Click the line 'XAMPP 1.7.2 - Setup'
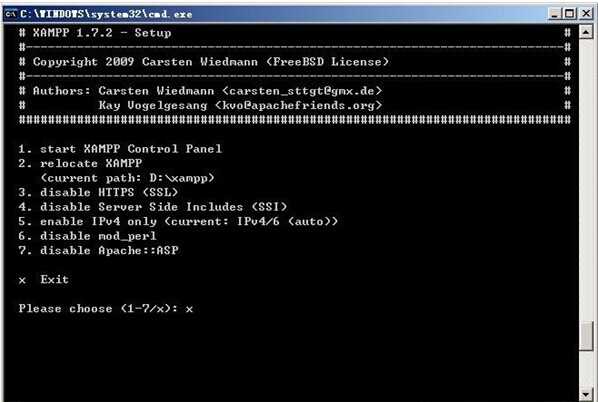The image size is (598, 402). coord(102,33)
